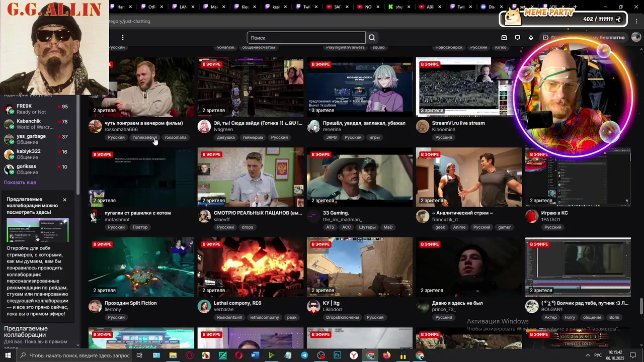The image size is (644, 362).
Task: Open the inbox notifications icon
Action: pos(504,38)
